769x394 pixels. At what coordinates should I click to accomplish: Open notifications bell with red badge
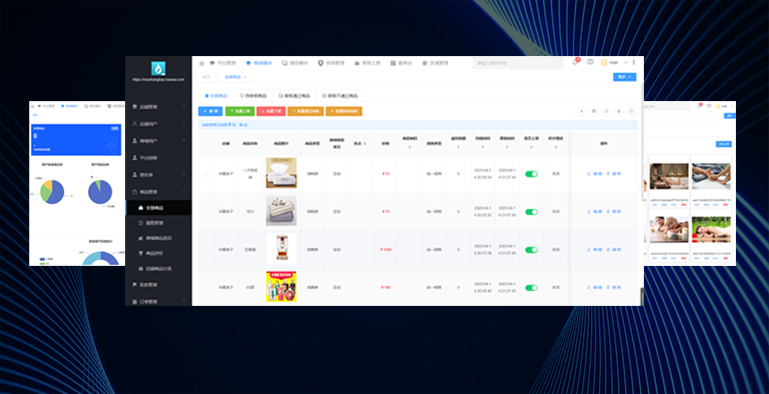pyautogui.click(x=575, y=62)
